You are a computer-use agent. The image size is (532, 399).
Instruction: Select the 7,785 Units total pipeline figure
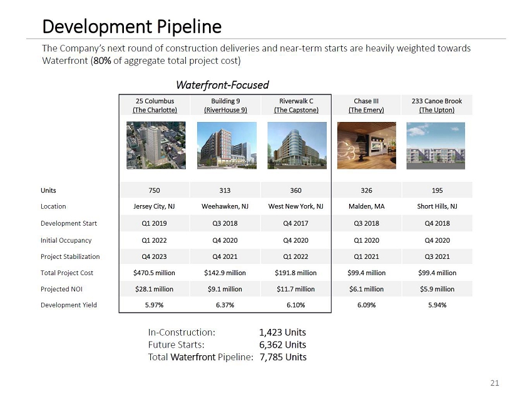pyautogui.click(x=283, y=357)
